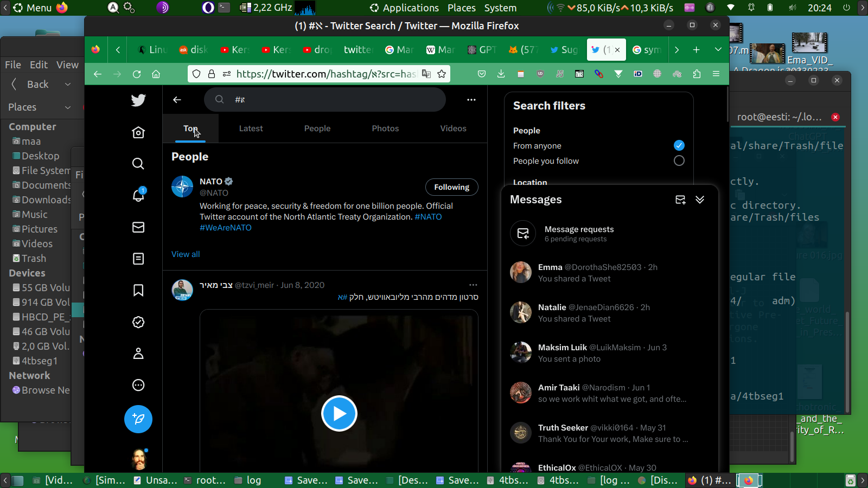Viewport: 868px width, 488px height.
Task: List all Firefox tabs dropdown
Action: tap(718, 50)
